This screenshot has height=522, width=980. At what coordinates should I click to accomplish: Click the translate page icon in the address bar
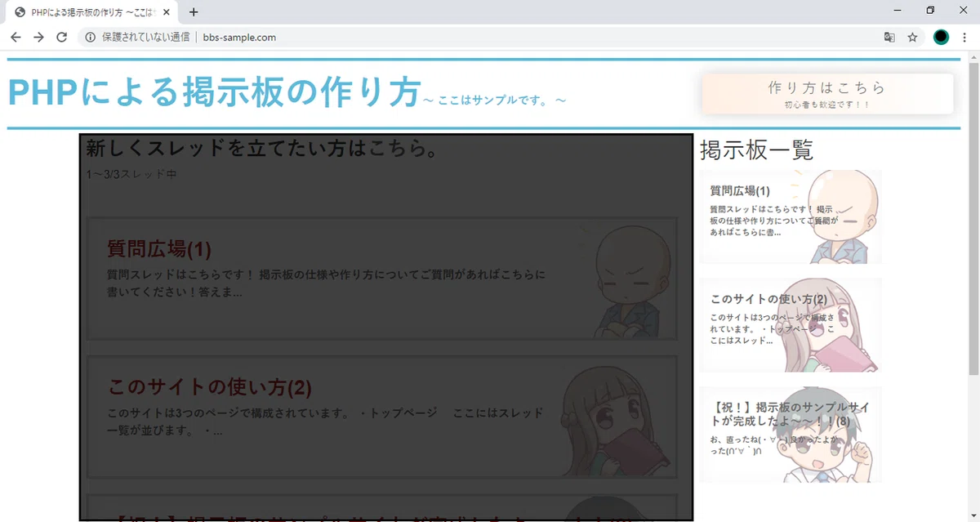tap(889, 37)
